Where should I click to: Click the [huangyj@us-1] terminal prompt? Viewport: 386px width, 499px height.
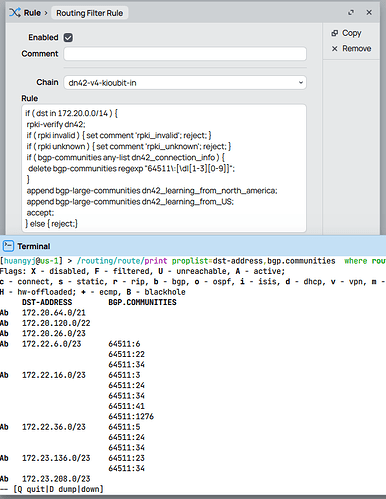click(x=31, y=261)
